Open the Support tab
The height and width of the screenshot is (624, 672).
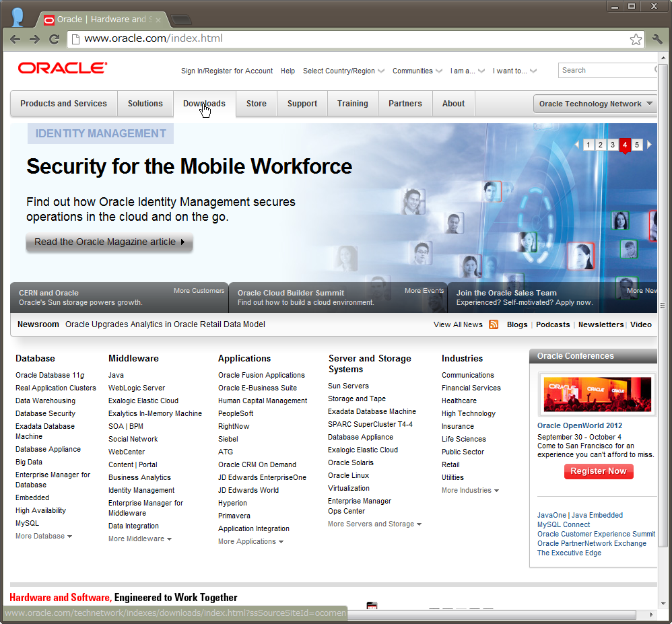pyautogui.click(x=302, y=104)
